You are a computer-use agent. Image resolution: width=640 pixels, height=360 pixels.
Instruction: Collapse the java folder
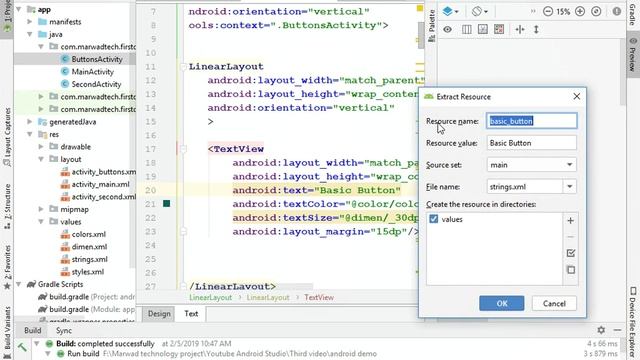(x=30, y=34)
